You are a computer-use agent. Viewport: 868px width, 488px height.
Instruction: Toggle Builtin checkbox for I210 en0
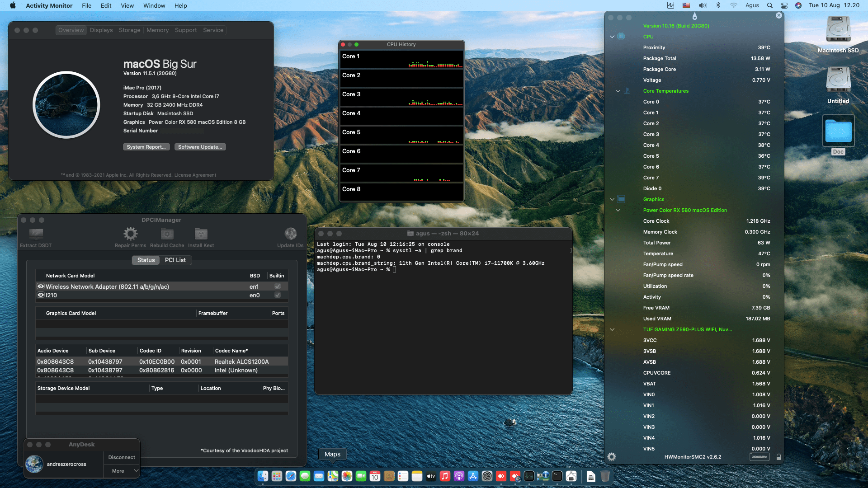[278, 295]
